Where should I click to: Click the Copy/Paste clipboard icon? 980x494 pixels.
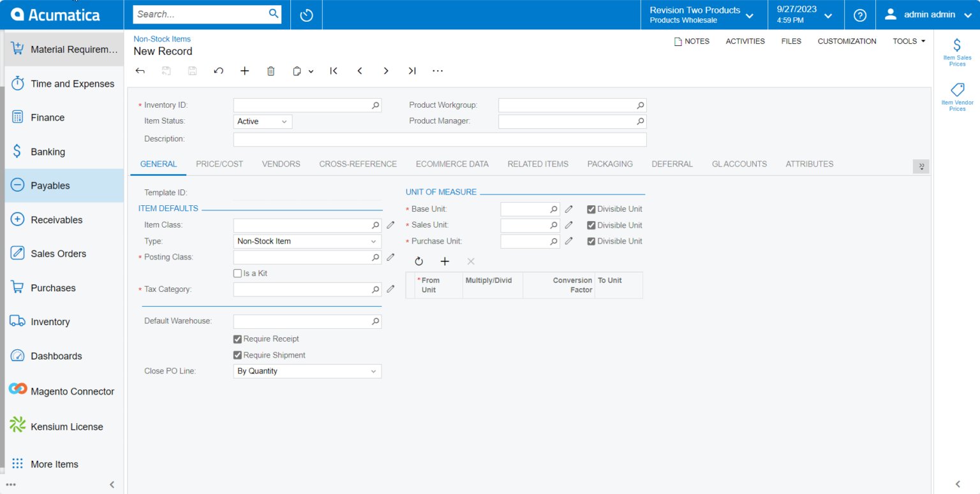295,71
